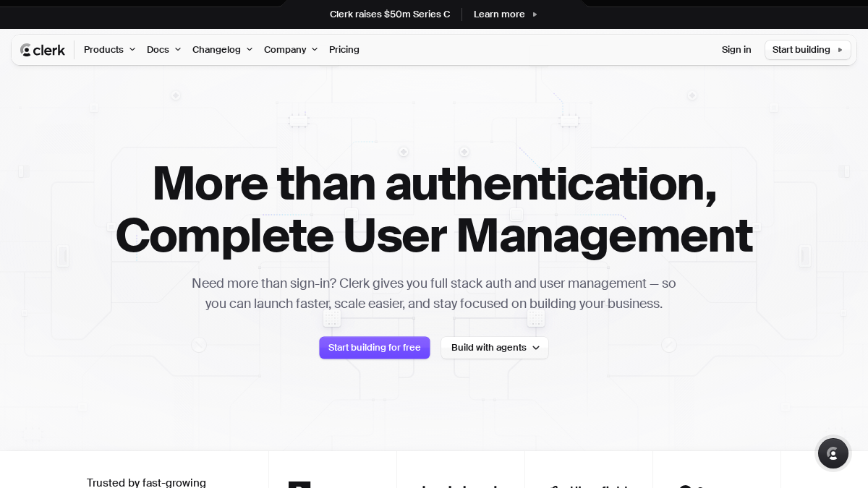Expand the Docs menu
The width and height of the screenshot is (868, 488).
[x=163, y=50]
